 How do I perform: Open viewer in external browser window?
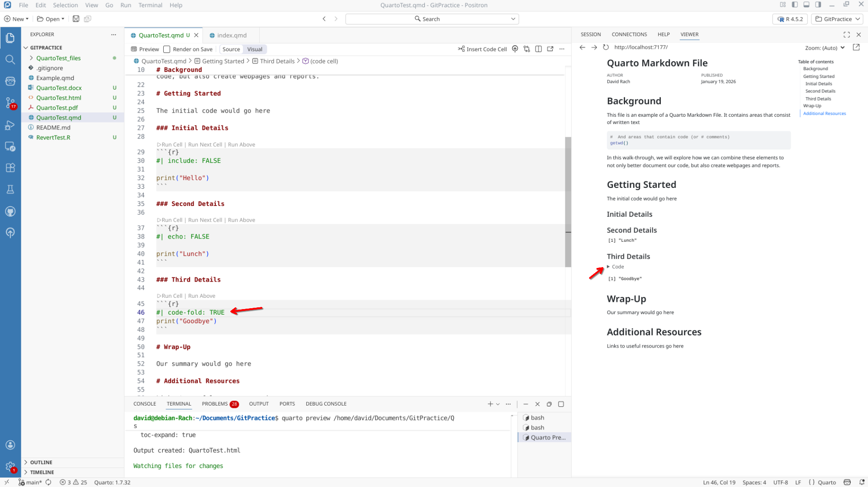pos(856,48)
